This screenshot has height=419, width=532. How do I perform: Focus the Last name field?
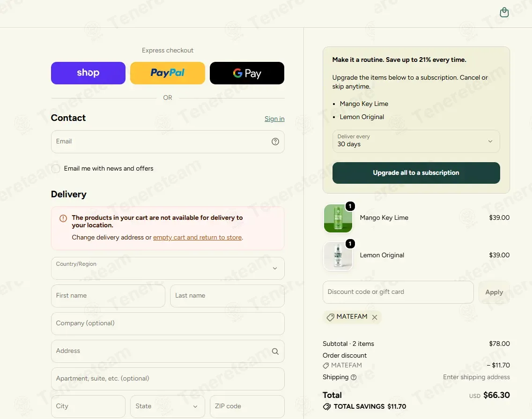227,296
